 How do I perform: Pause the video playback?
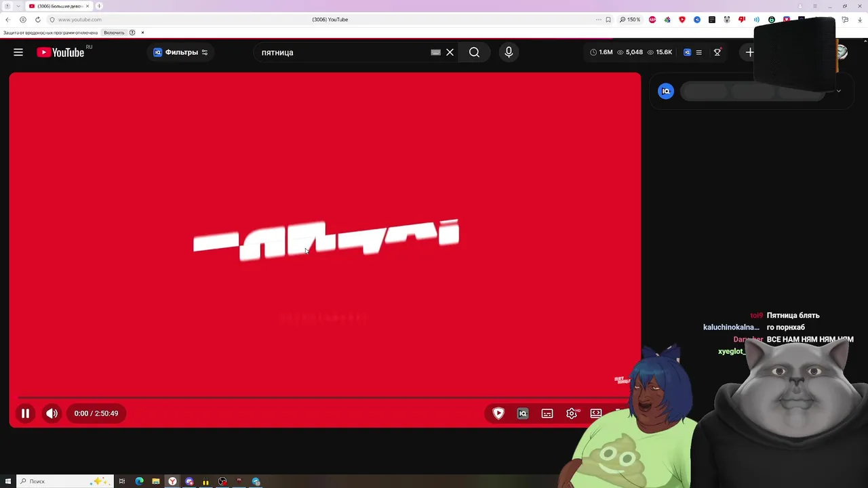pos(25,413)
